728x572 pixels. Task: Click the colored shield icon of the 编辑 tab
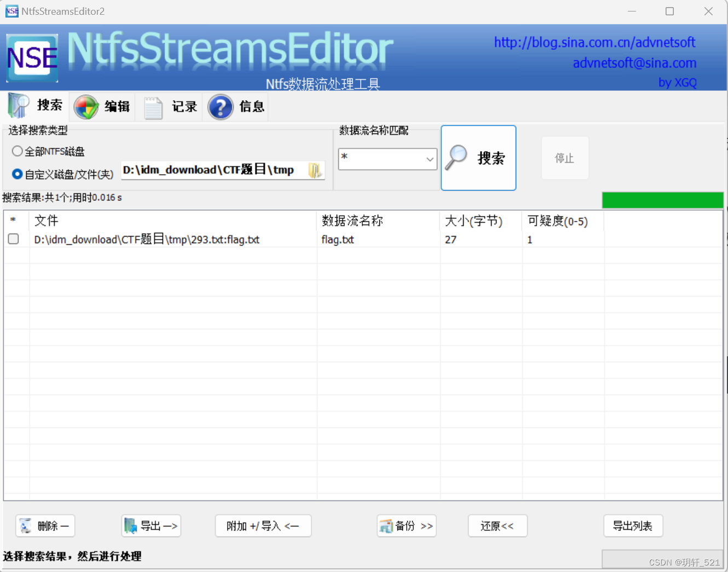[86, 107]
